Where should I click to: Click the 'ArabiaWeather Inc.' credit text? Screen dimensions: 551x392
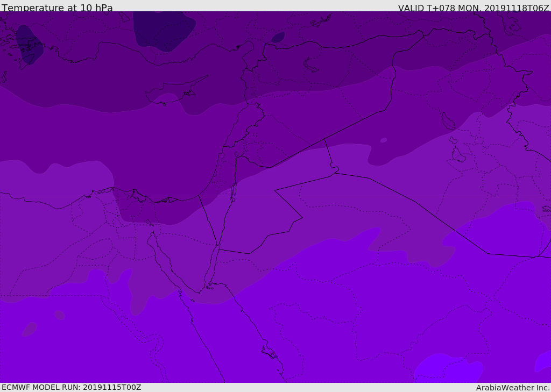(513, 388)
